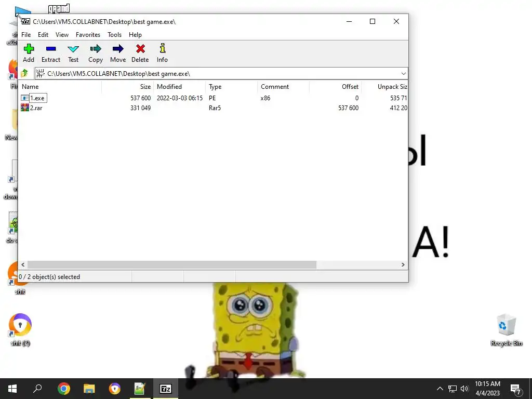Open the Tools menu
Viewport: 532px width, 399px height.
point(114,35)
